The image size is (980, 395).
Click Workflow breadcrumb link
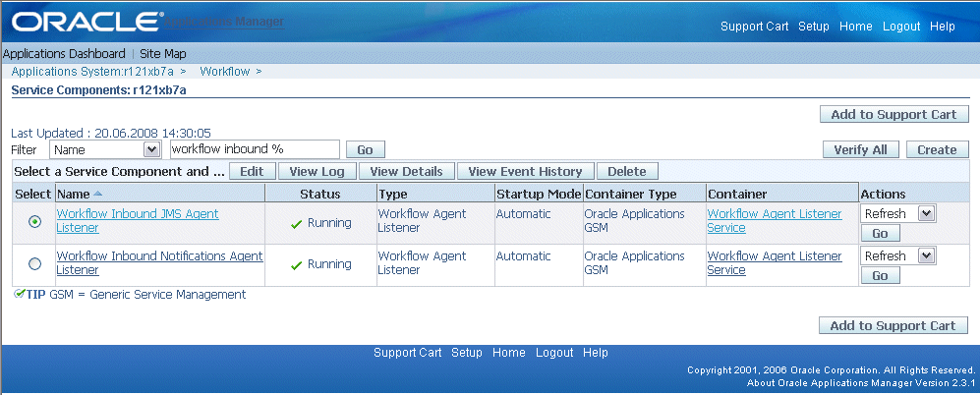(225, 72)
